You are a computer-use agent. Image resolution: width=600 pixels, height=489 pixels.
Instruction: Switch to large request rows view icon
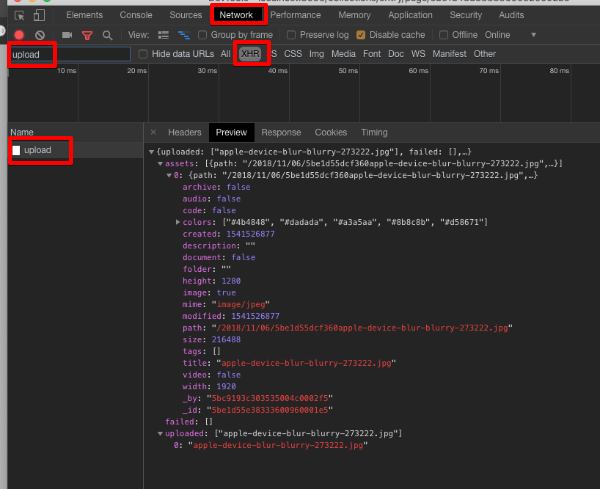(x=163, y=35)
